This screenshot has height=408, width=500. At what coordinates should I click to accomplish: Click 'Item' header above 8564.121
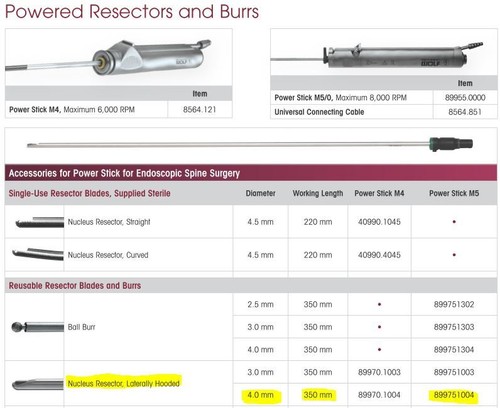(200, 94)
